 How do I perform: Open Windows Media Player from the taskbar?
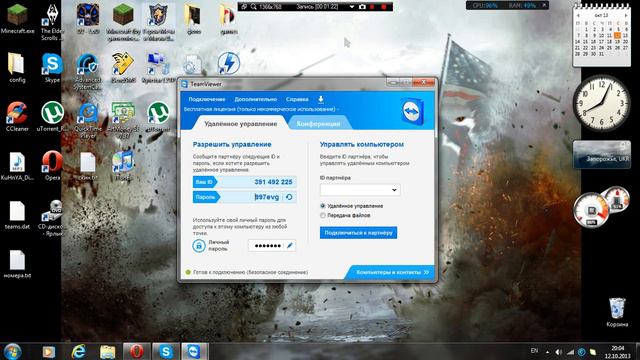(x=49, y=351)
